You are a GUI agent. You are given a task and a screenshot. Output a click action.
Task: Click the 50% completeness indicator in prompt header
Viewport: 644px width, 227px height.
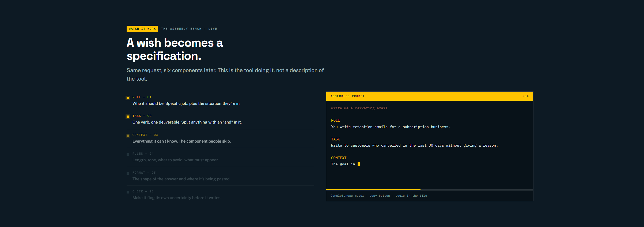525,96
